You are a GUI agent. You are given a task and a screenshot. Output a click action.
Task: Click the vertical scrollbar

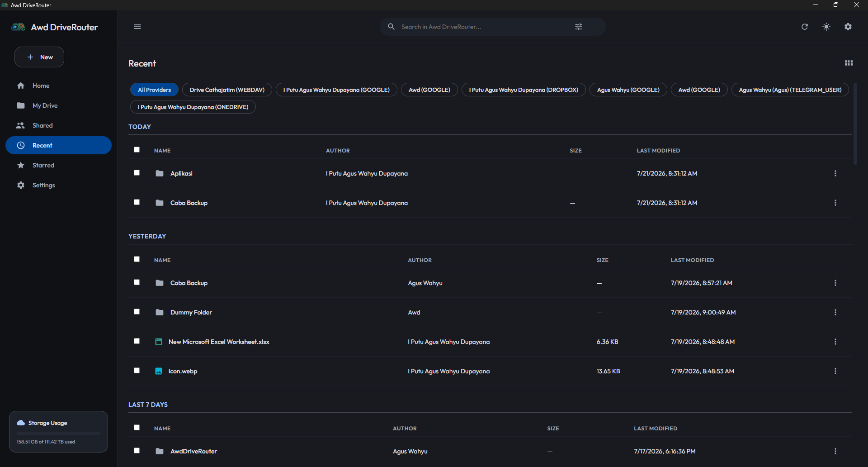[x=855, y=124]
